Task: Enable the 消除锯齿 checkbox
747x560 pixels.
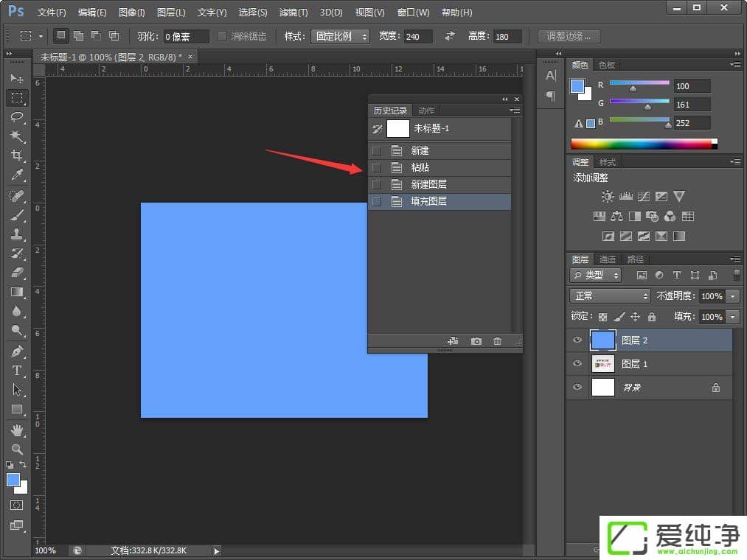Action: pyautogui.click(x=223, y=36)
